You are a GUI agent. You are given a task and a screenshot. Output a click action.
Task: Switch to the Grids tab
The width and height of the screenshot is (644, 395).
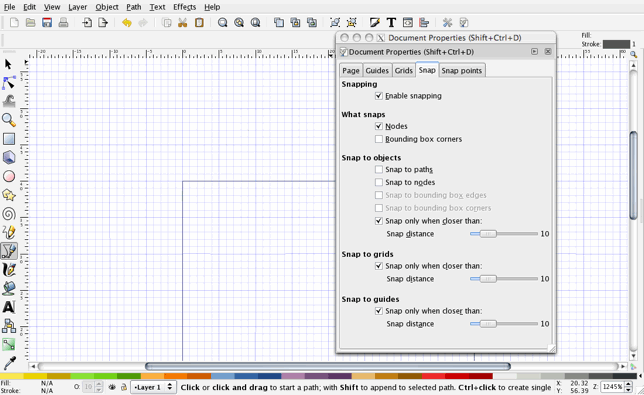pos(403,71)
